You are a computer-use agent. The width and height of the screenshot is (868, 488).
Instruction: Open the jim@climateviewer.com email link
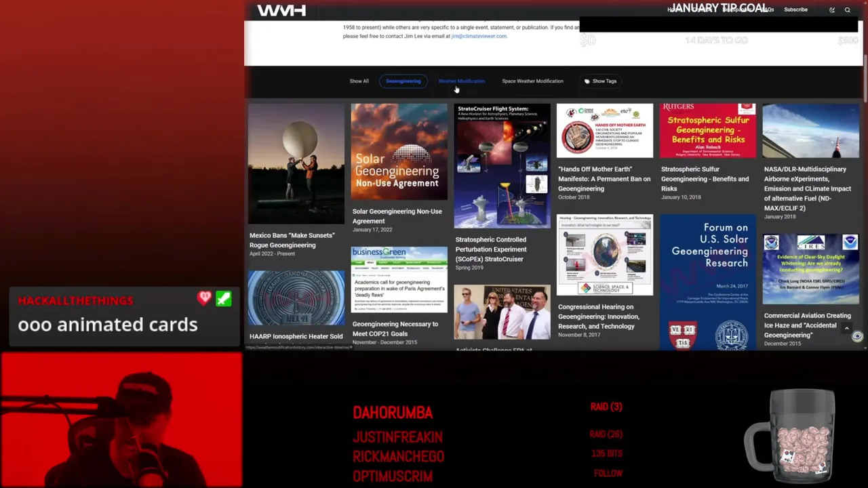tap(479, 36)
